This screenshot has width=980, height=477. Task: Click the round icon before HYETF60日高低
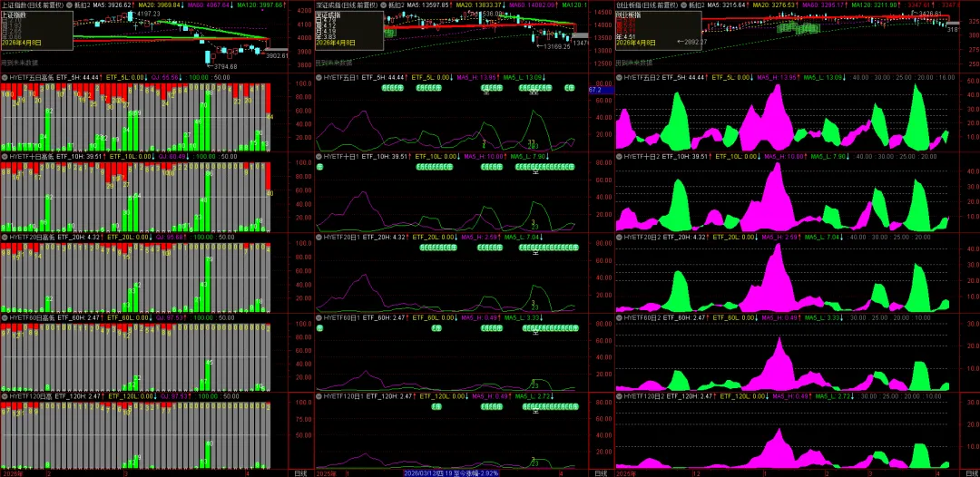pos(5,317)
